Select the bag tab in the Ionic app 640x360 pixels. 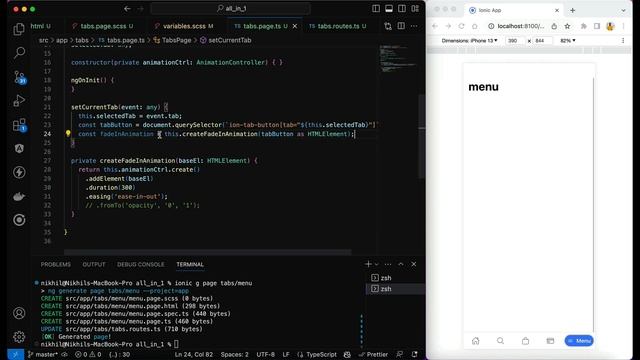[x=525, y=341]
